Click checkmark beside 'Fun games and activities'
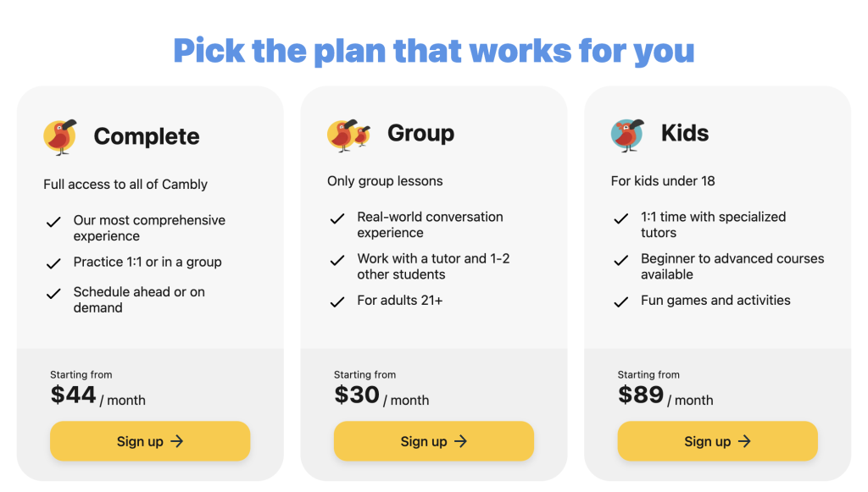868x492 pixels. (x=621, y=301)
